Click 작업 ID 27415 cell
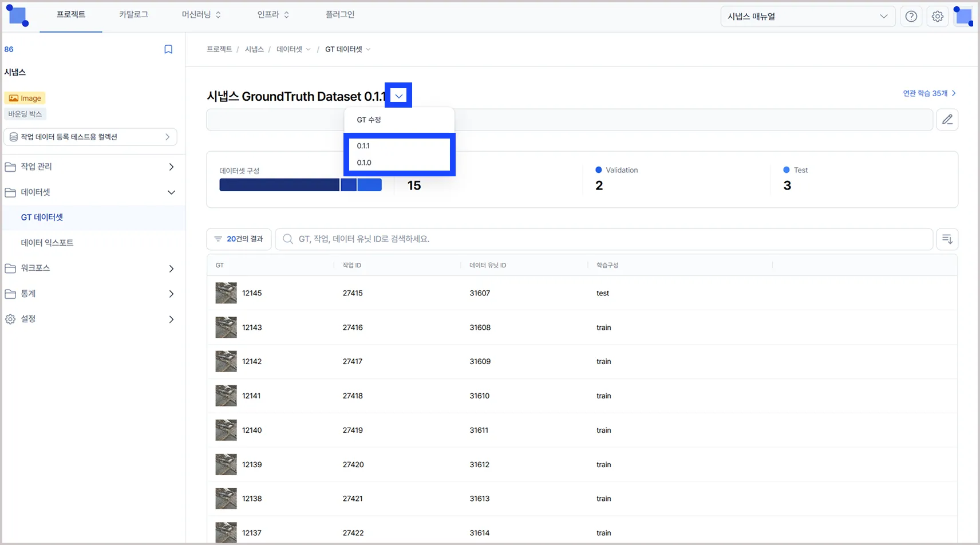The width and height of the screenshot is (980, 545). (x=353, y=293)
